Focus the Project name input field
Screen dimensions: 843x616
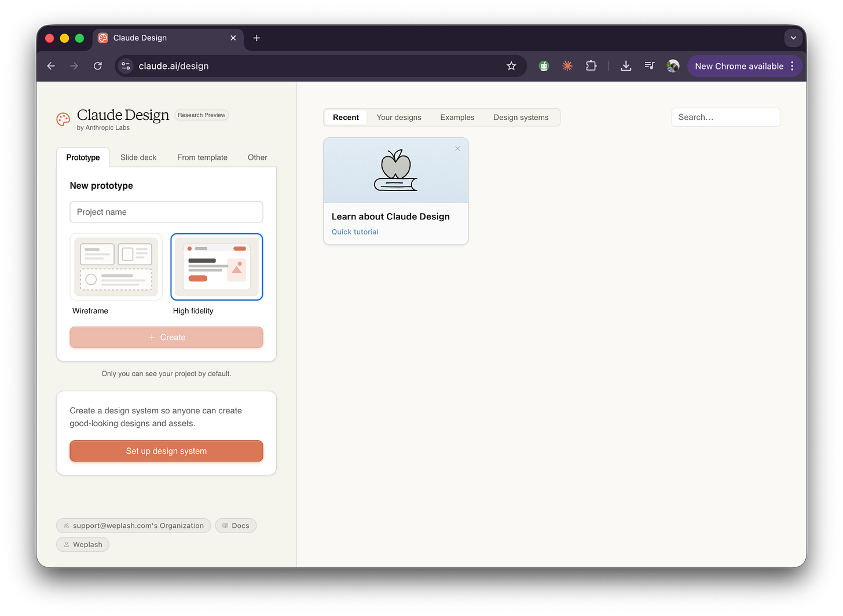tap(166, 212)
